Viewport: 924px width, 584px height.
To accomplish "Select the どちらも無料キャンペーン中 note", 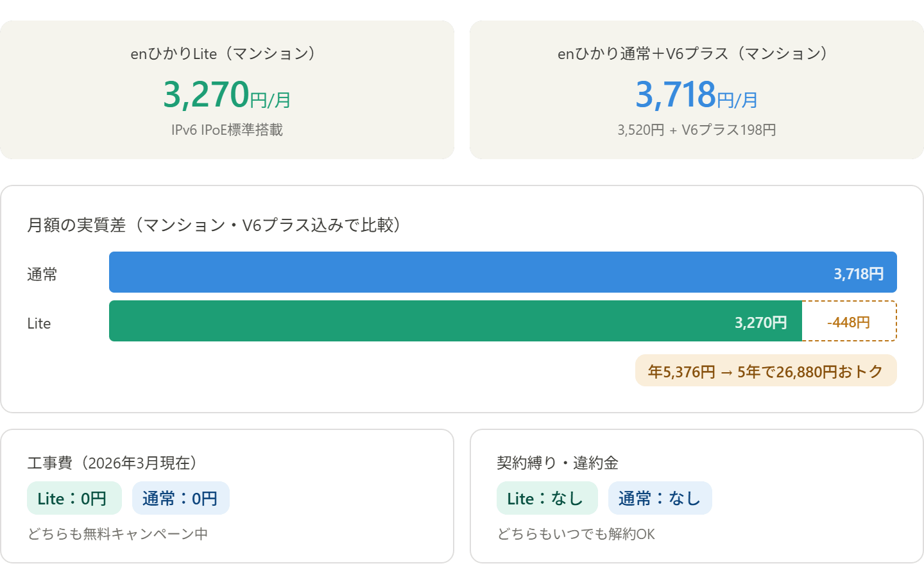I will pyautogui.click(x=118, y=534).
